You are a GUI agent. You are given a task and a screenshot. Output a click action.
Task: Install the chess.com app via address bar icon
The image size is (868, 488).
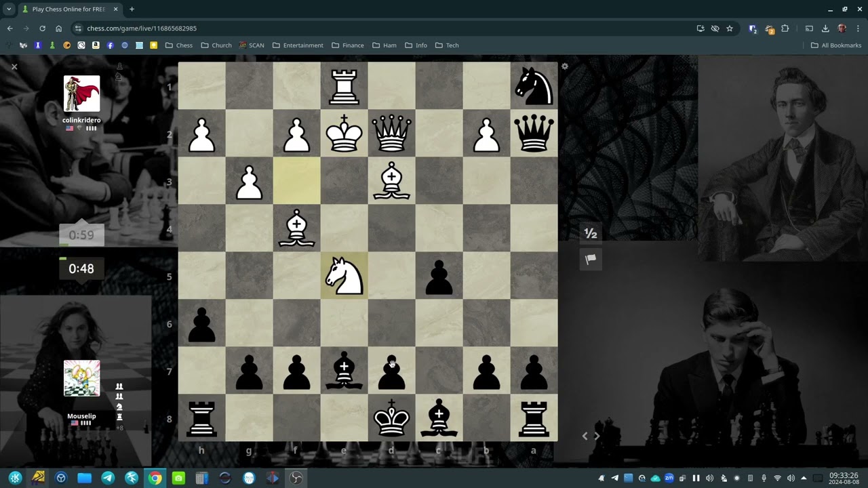[x=701, y=28]
